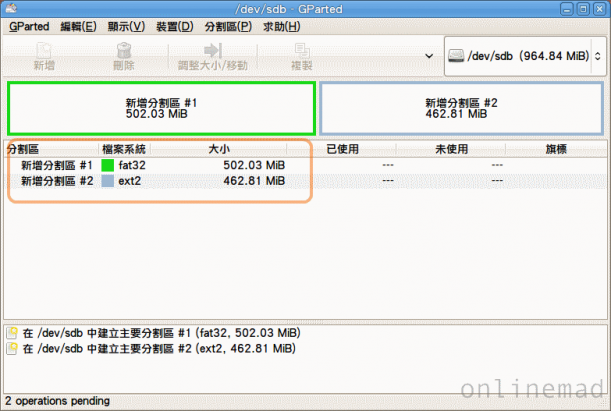611x411 pixels.
Task: Click the 刪除 (Delete) trash icon
Action: pos(124,51)
